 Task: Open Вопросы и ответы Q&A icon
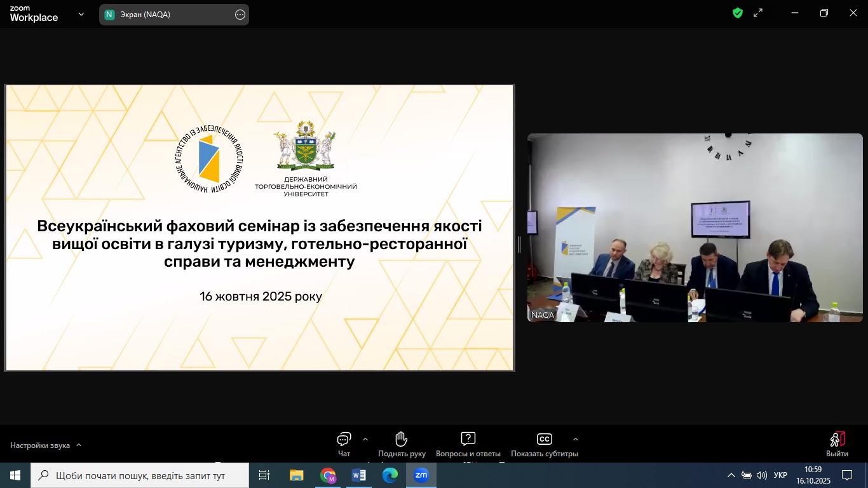[x=468, y=440]
